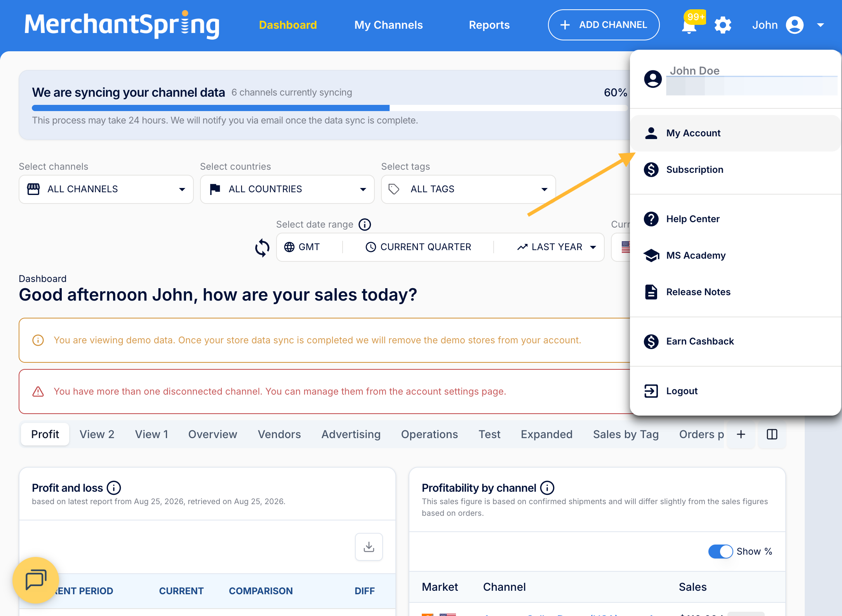Switch to the Vendors tab
This screenshot has height=616, width=842.
point(279,434)
